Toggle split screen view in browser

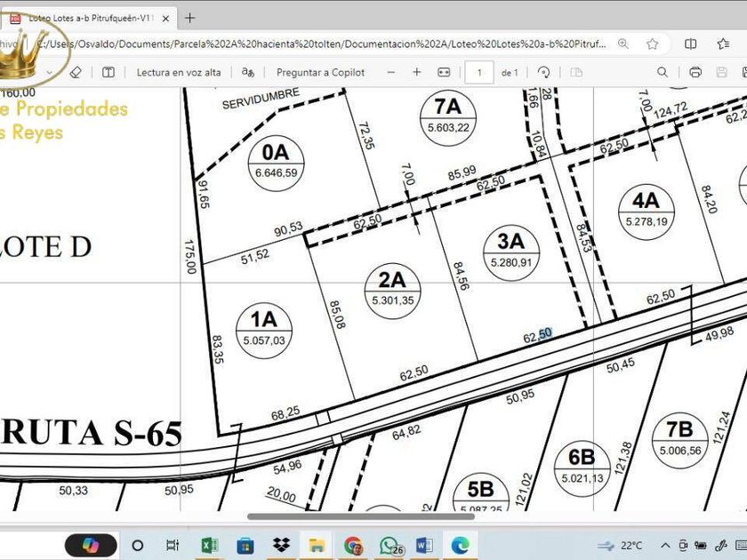click(x=691, y=44)
